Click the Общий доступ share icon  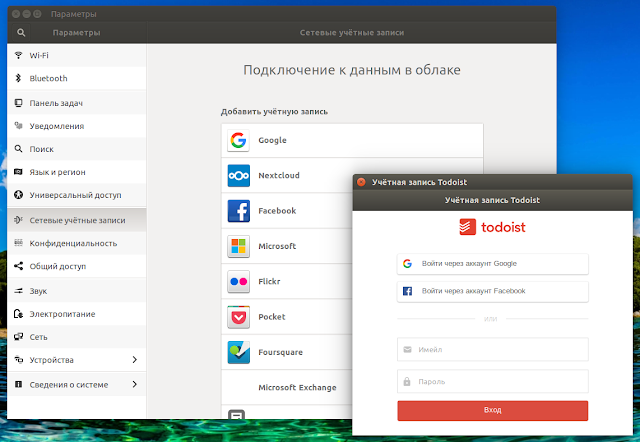coord(18,266)
